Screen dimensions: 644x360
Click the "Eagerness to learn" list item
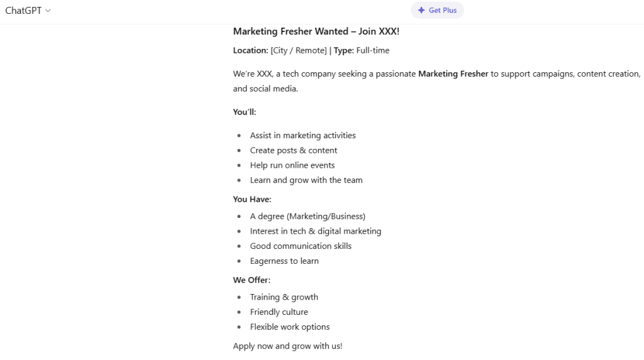tap(284, 261)
